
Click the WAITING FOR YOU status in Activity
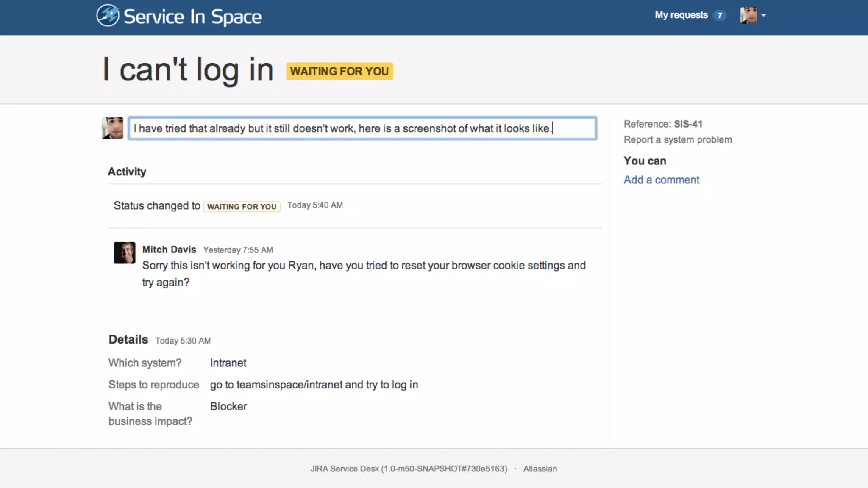242,207
